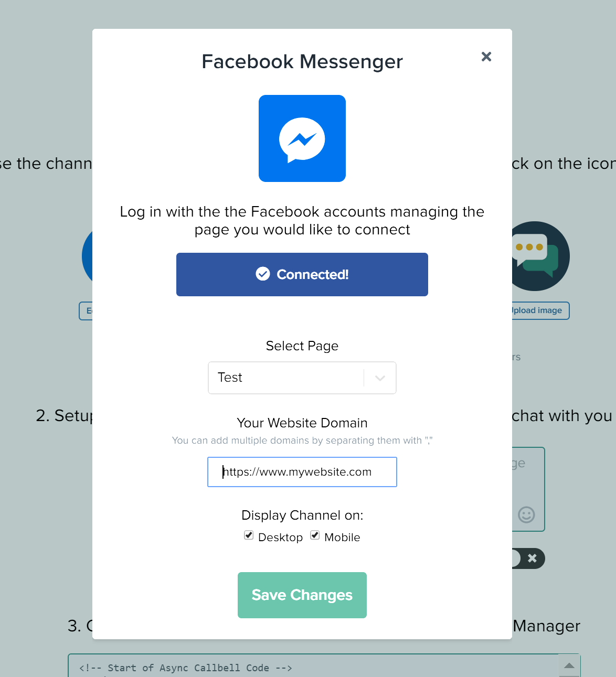Uncheck the Mobile display checkbox
Viewport: 616px width, 677px height.
pos(315,535)
